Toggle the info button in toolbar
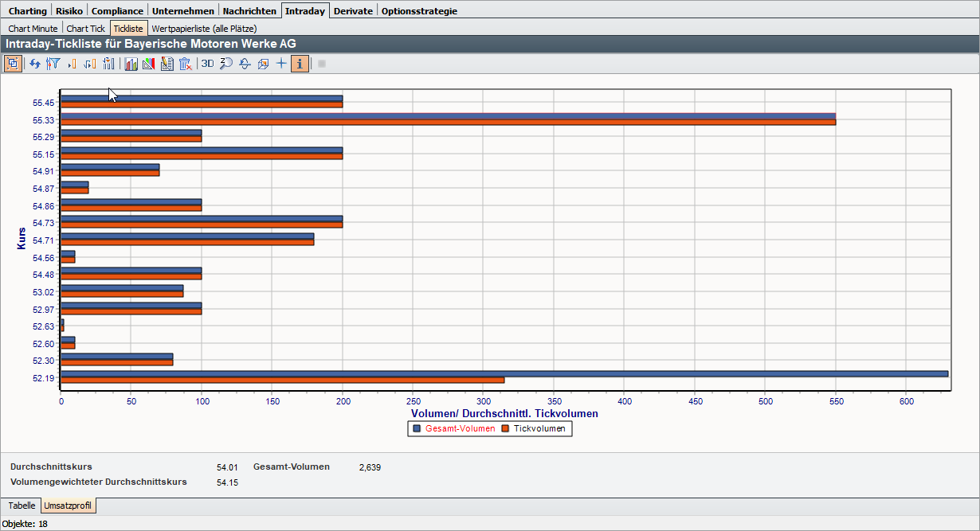980x531 pixels. tap(300, 64)
